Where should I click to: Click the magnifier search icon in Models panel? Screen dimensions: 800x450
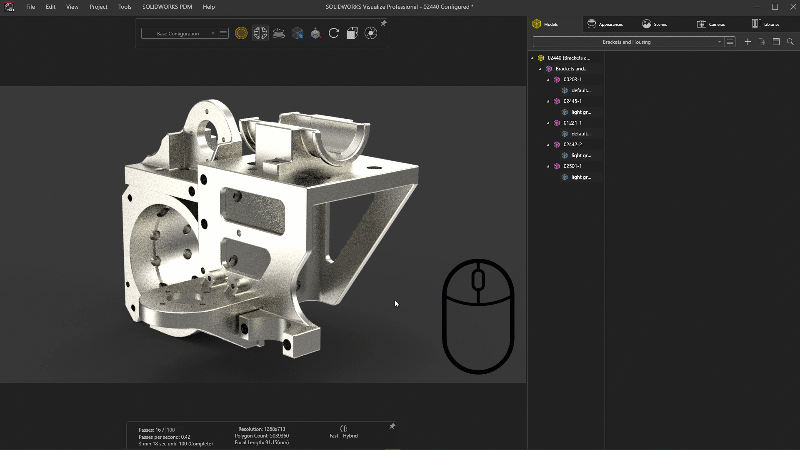790,42
